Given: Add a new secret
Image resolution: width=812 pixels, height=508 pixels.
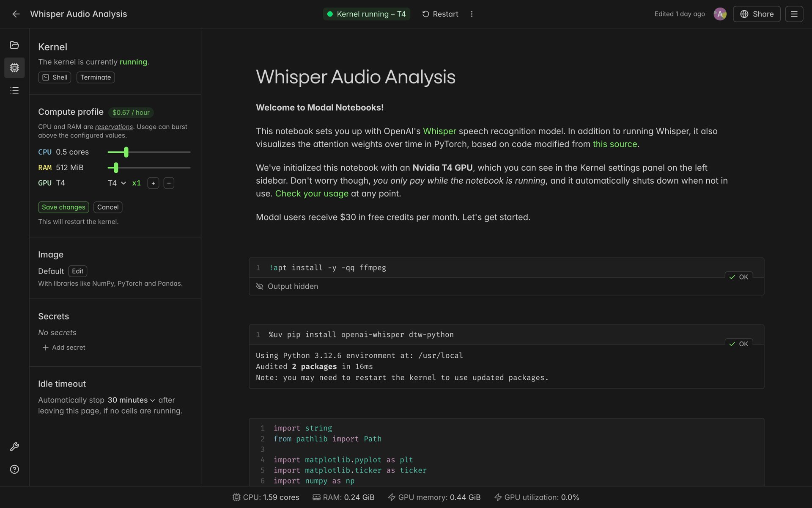Looking at the screenshot, I should point(64,347).
